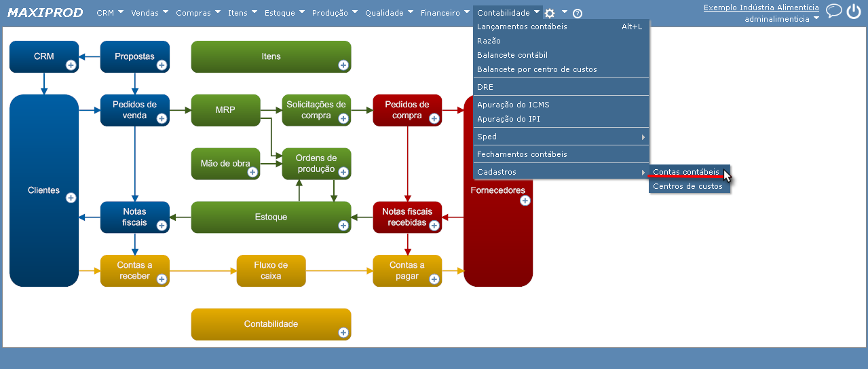The image size is (868, 369).
Task: Choose Balancete por centro de custos
Action: tap(561, 69)
